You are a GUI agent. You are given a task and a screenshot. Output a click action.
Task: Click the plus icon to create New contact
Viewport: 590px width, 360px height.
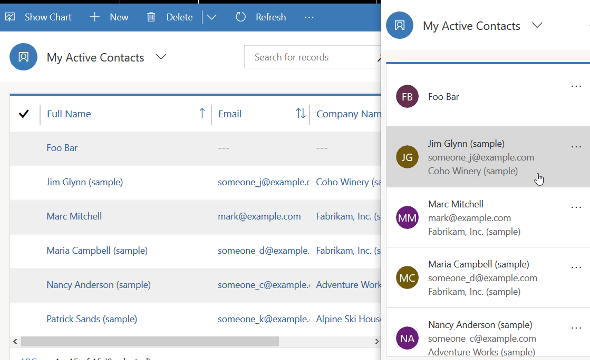click(x=94, y=17)
